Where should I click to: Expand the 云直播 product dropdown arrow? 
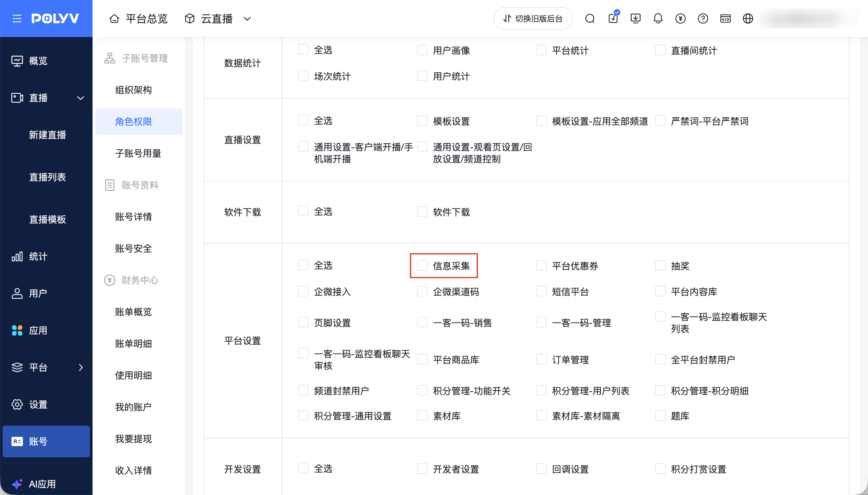247,19
